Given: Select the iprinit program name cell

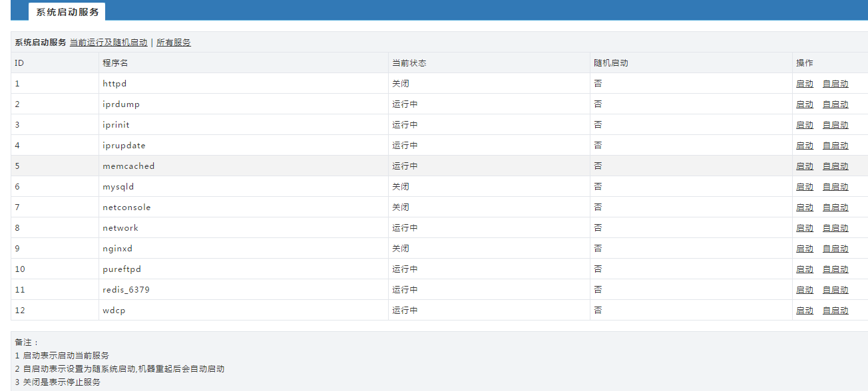Looking at the screenshot, I should [244, 125].
